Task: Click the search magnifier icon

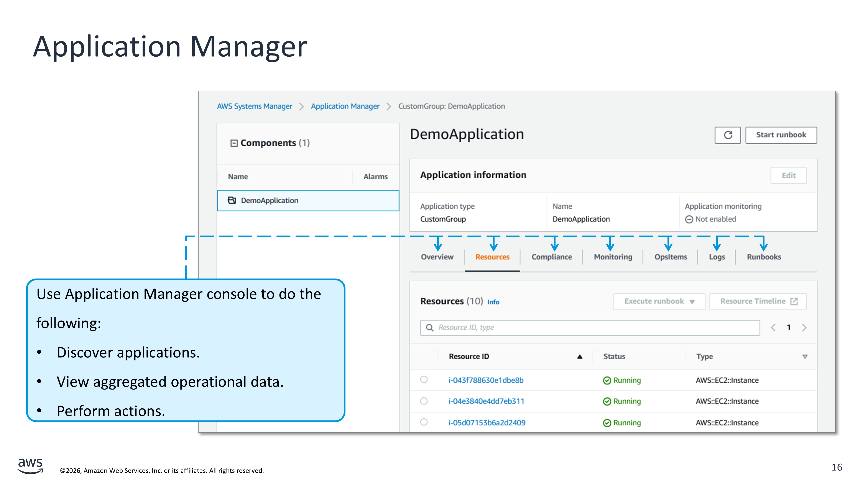Action: pyautogui.click(x=430, y=327)
